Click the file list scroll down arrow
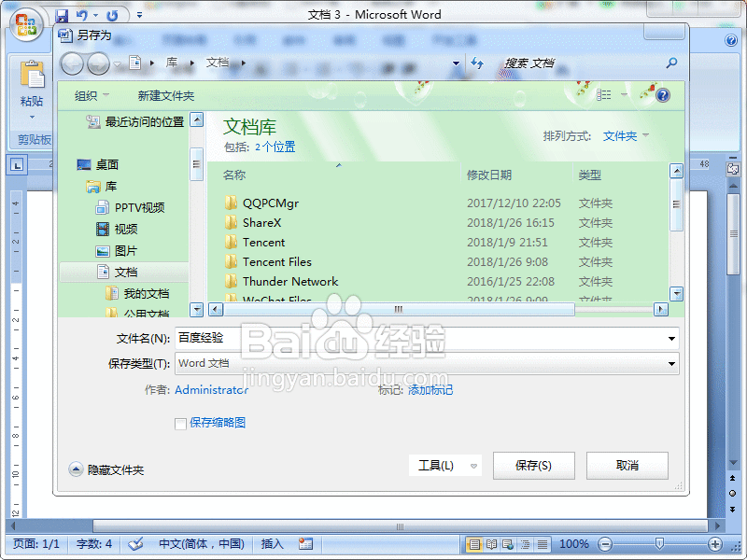Viewport: 747px width, 560px height. coord(676,293)
